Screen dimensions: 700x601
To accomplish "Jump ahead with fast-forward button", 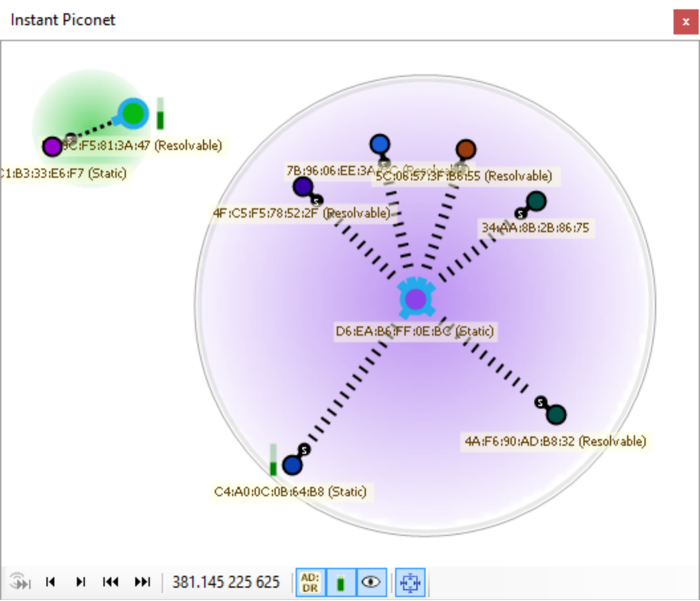I will pos(142,582).
